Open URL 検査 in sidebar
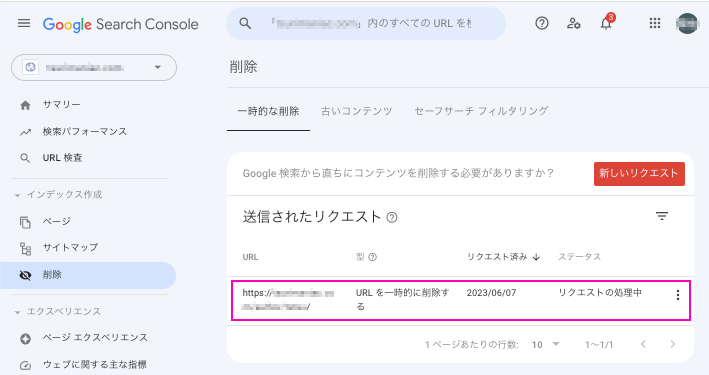Screen dimensions: 709x375 pos(62,158)
